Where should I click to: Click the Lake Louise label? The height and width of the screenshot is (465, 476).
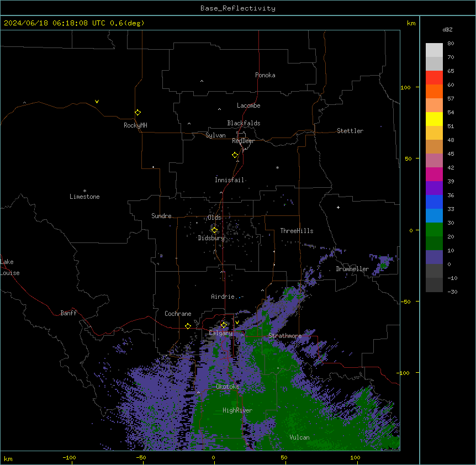point(10,267)
